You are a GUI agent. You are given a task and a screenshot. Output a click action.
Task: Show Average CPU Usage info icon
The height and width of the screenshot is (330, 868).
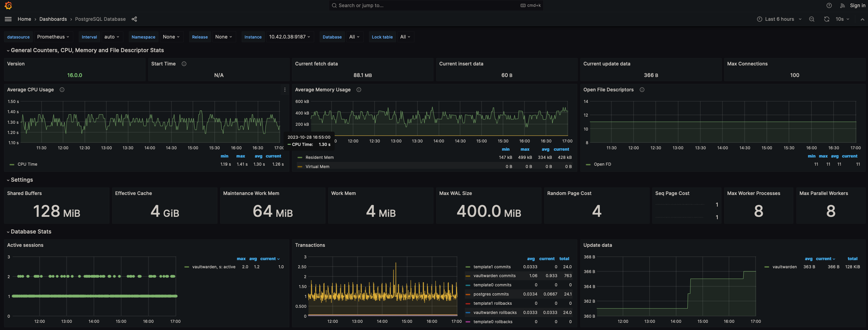click(62, 90)
